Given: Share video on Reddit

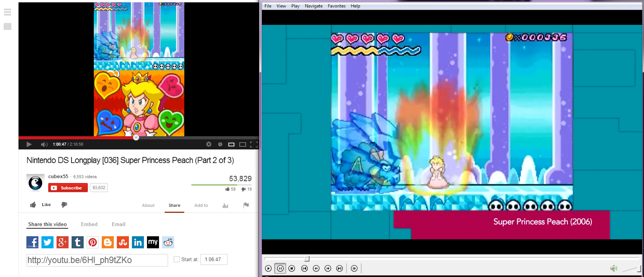Looking at the screenshot, I should (168, 242).
